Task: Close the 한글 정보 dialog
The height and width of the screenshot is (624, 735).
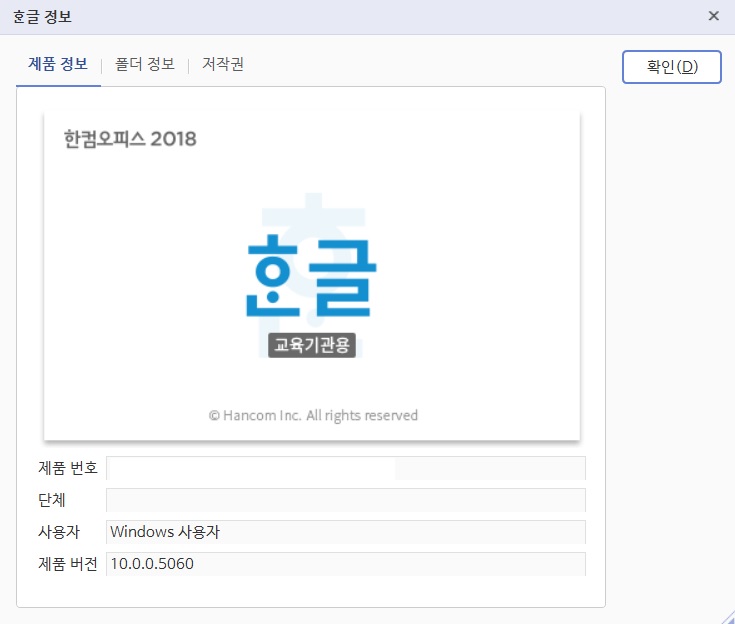Action: [x=713, y=16]
